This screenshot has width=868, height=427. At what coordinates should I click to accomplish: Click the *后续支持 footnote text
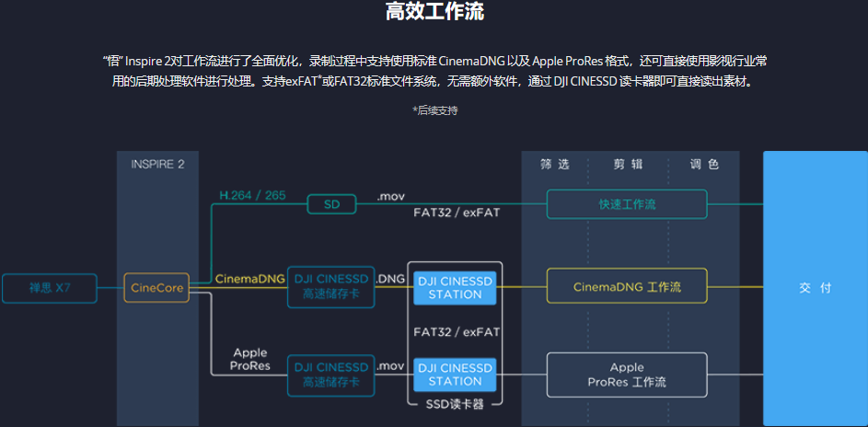pyautogui.click(x=434, y=110)
